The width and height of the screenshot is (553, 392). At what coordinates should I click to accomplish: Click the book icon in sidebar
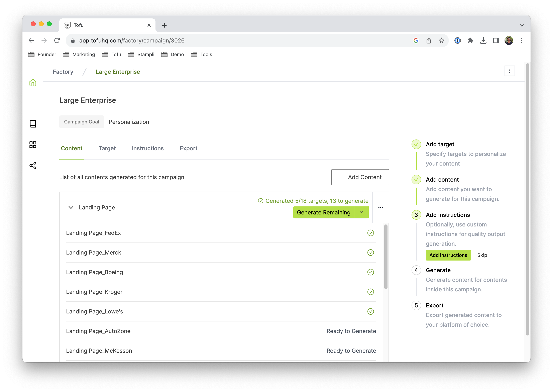tap(33, 124)
